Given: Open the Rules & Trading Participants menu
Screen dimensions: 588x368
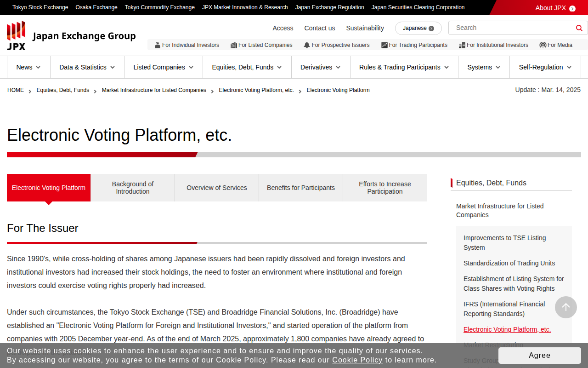Looking at the screenshot, I should pyautogui.click(x=404, y=67).
